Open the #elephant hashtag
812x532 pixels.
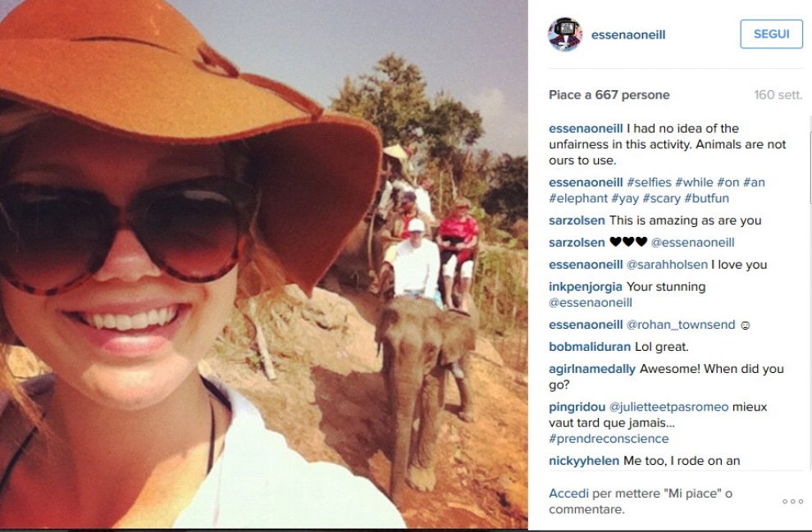tap(578, 198)
